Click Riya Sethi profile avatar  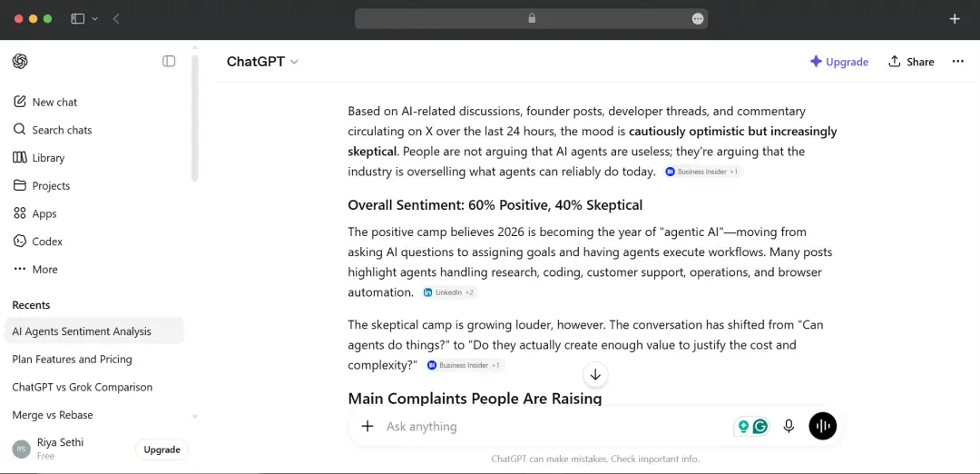tap(21, 449)
